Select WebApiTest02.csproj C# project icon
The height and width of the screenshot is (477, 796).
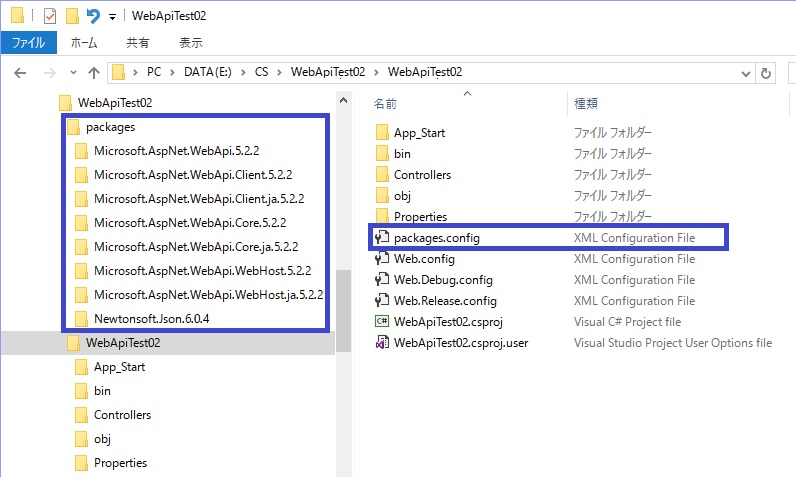coord(382,321)
